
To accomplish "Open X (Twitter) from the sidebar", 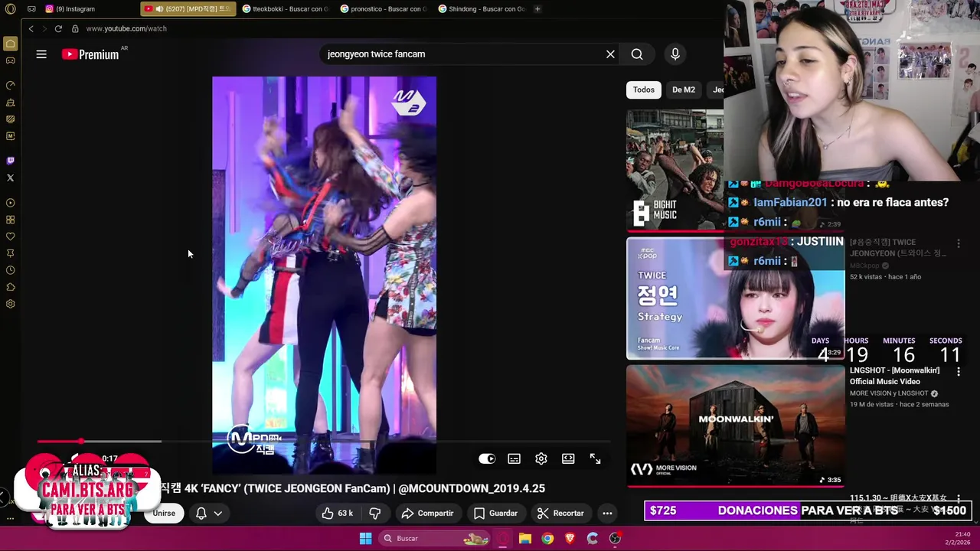I will pos(10,178).
